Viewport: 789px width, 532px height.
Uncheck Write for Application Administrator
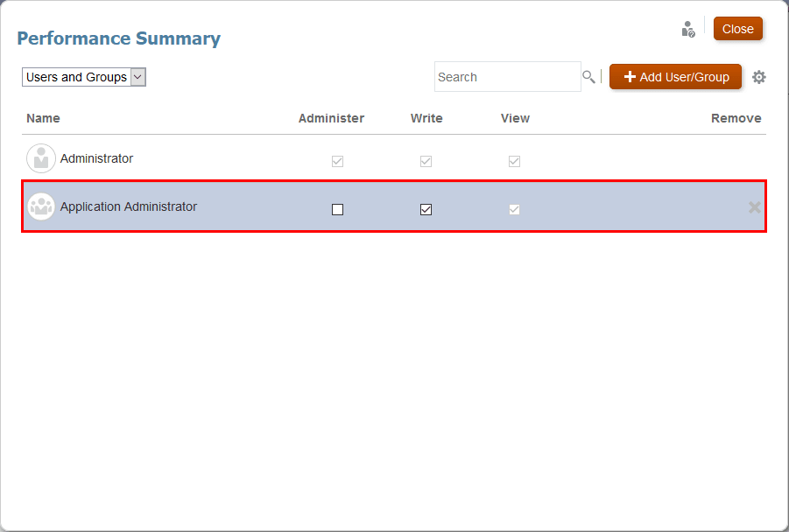click(x=426, y=209)
